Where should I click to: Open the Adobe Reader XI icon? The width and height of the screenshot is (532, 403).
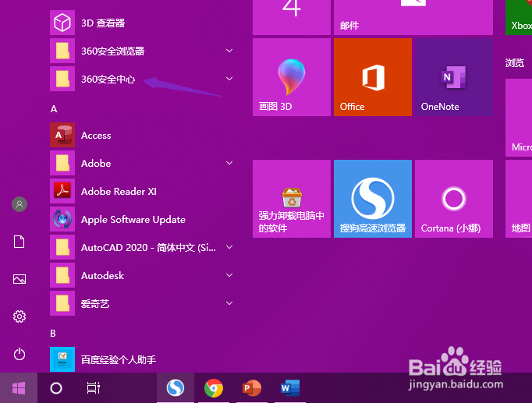(62, 191)
